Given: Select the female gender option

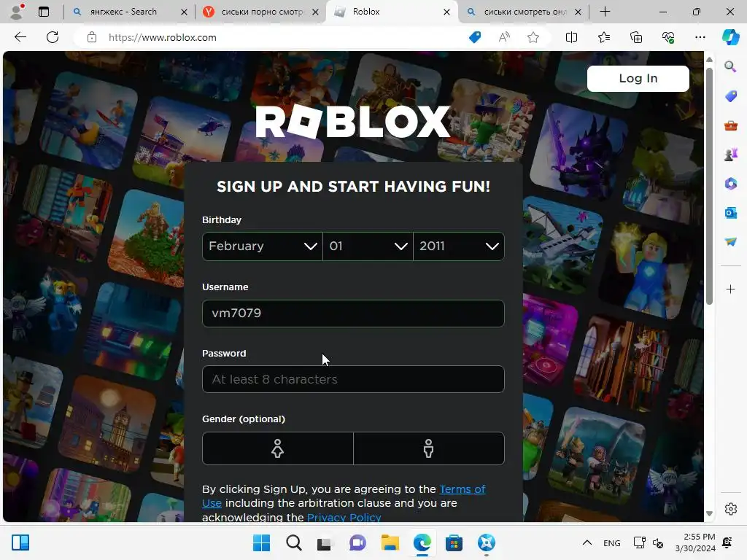Looking at the screenshot, I should [x=278, y=448].
